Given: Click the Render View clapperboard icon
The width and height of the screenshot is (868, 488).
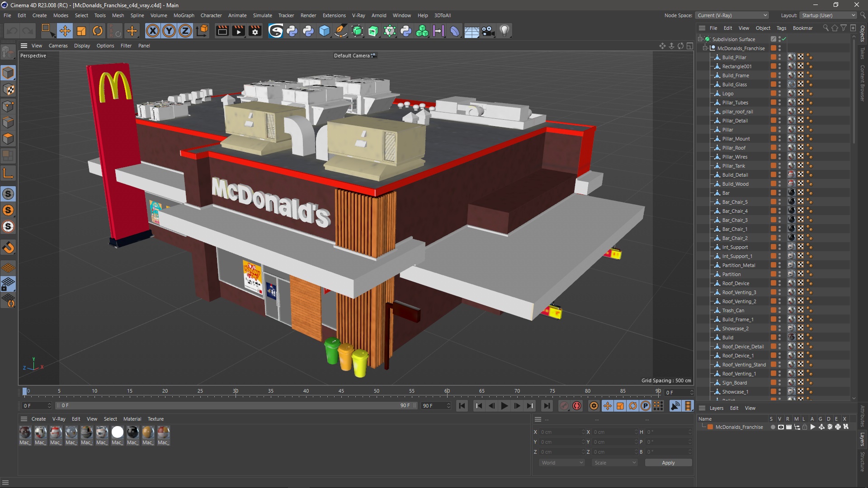Looking at the screenshot, I should tap(222, 31).
